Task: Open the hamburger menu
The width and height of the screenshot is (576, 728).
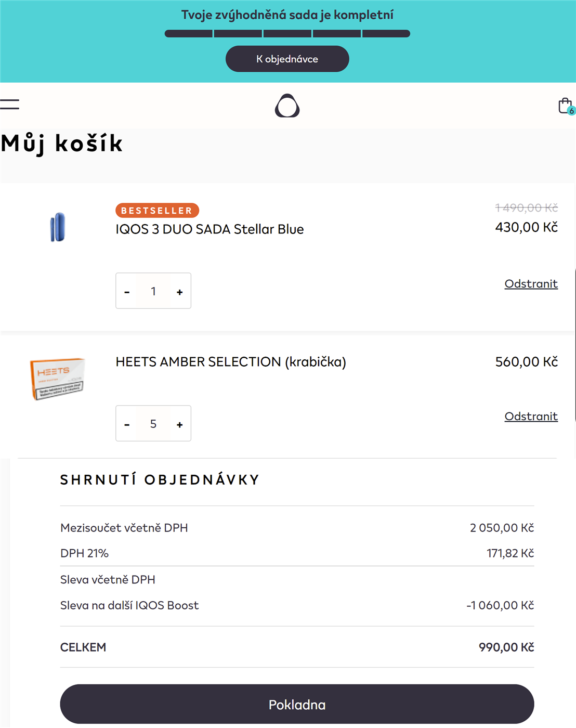Action: click(x=9, y=104)
